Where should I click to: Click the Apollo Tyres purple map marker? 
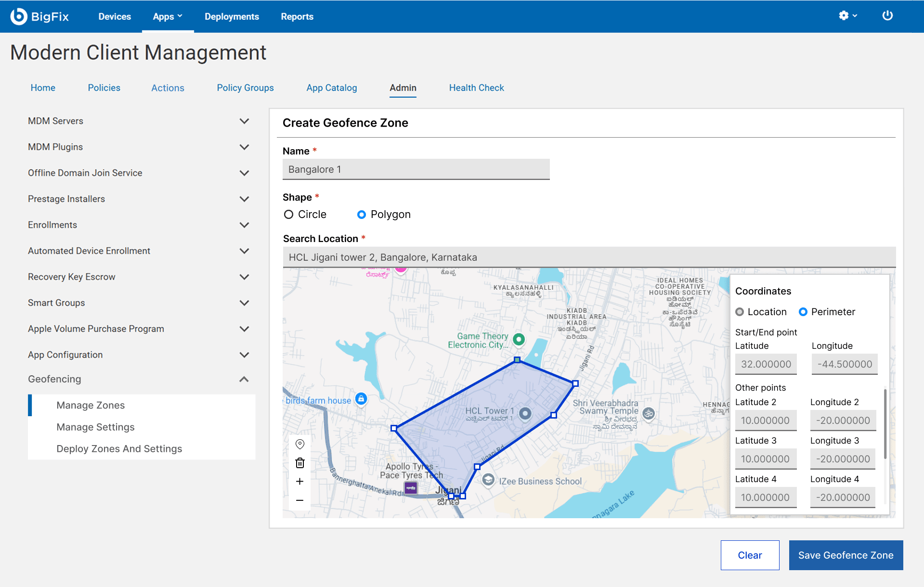click(x=411, y=488)
